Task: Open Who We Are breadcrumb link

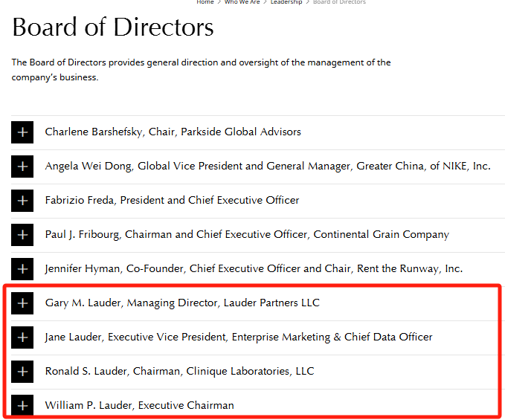Action: [x=242, y=2]
